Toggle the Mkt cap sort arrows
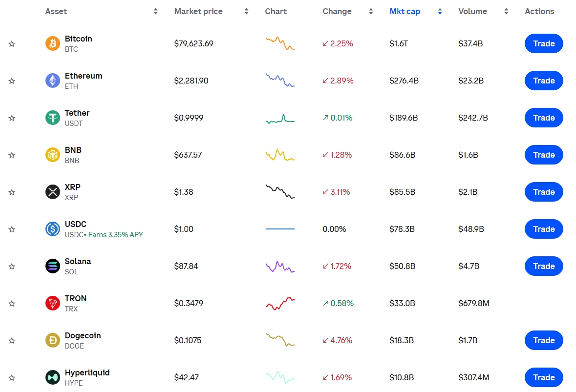The height and width of the screenshot is (392, 576). [440, 11]
